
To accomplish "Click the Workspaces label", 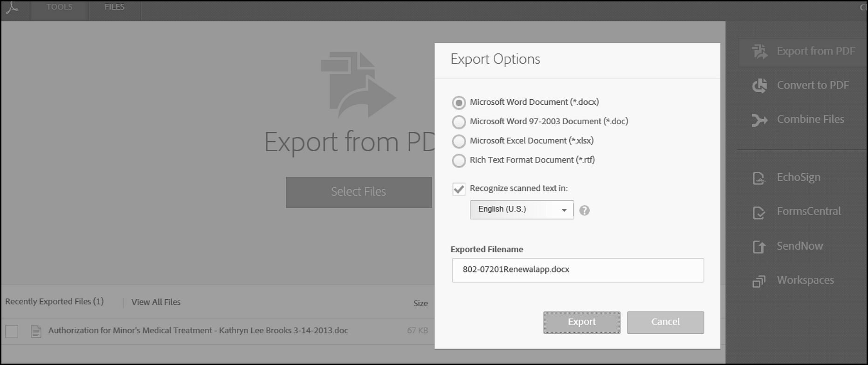I will 805,280.
